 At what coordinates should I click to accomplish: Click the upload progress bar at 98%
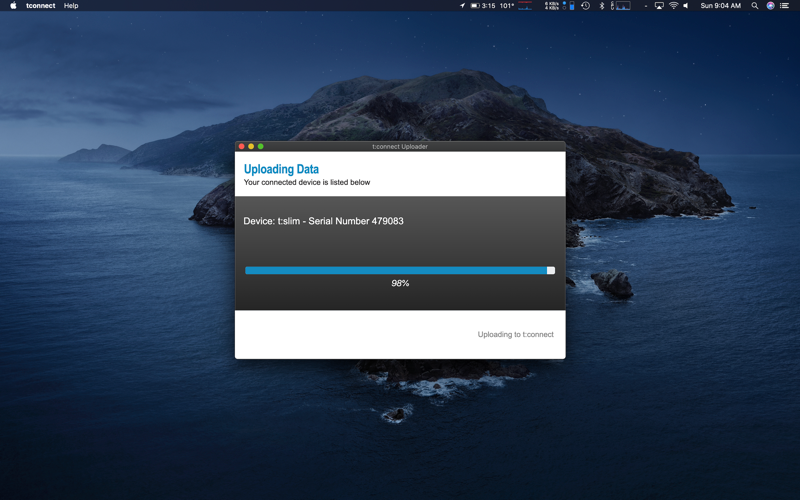coord(400,270)
